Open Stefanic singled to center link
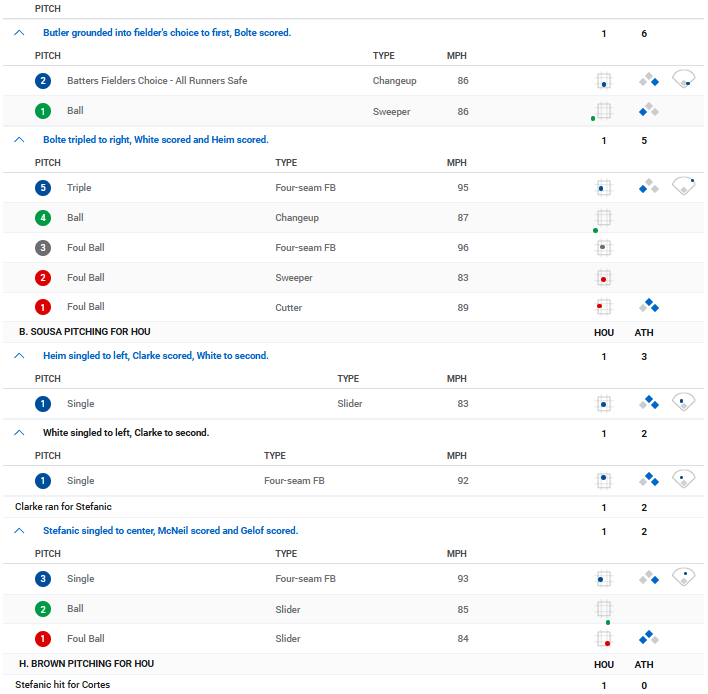The height and width of the screenshot is (694, 708). 171,531
